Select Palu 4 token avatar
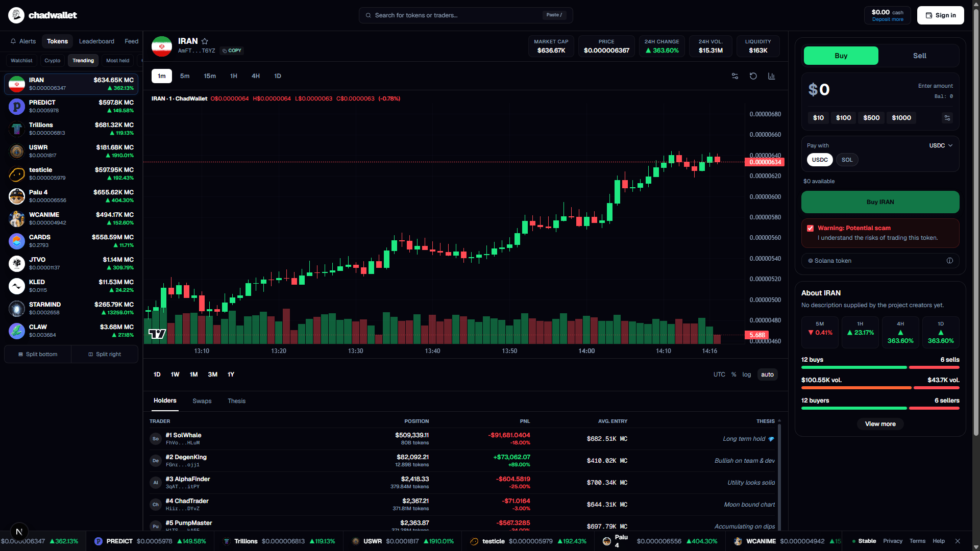Image resolution: width=980 pixels, height=551 pixels. pyautogui.click(x=17, y=196)
